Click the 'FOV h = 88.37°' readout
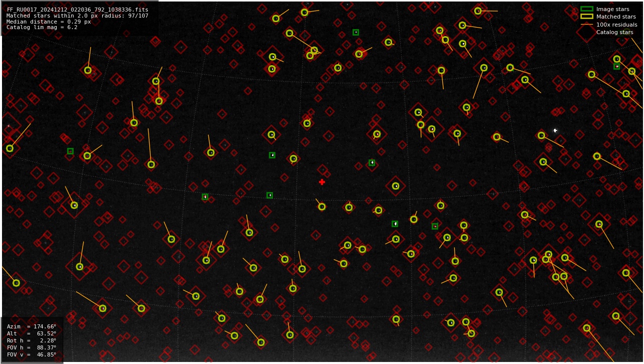Screen dimensions: 644x364 [32, 347]
